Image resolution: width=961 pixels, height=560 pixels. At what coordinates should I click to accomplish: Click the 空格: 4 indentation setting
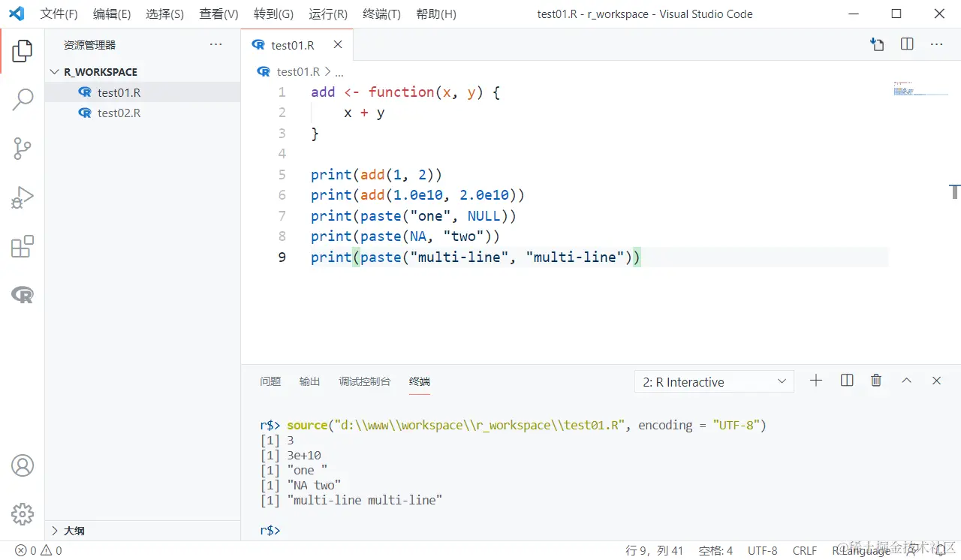tap(715, 550)
